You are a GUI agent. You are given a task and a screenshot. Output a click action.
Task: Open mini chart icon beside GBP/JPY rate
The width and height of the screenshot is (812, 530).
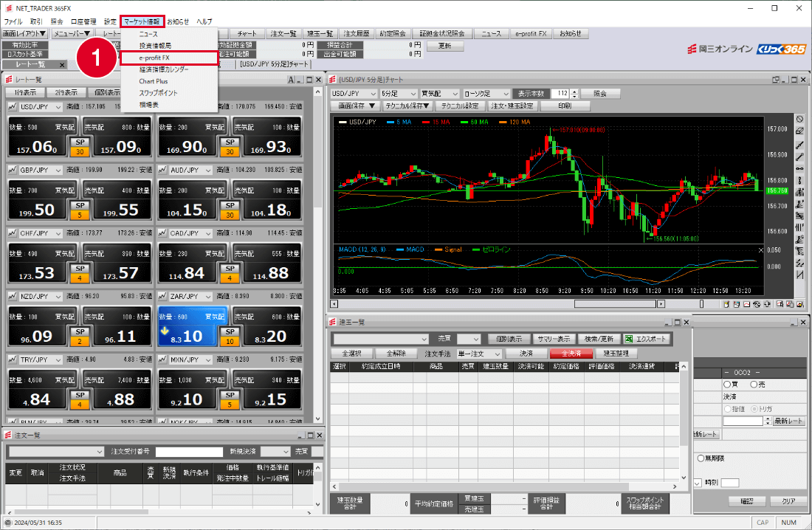click(x=13, y=170)
